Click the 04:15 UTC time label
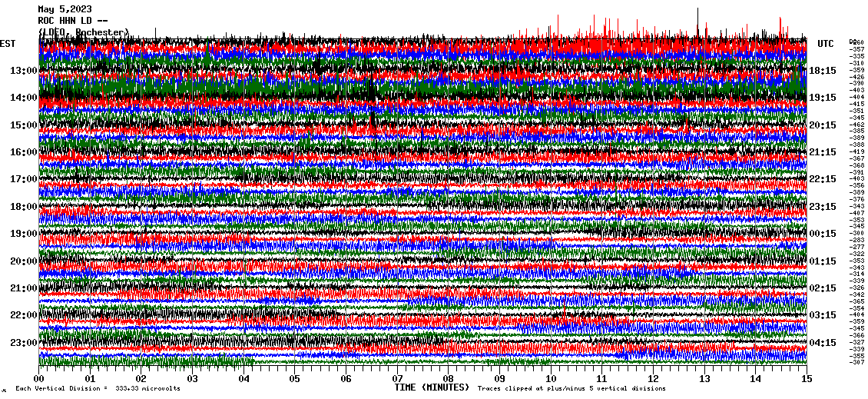The height and width of the screenshot is (399, 868). [x=823, y=342]
